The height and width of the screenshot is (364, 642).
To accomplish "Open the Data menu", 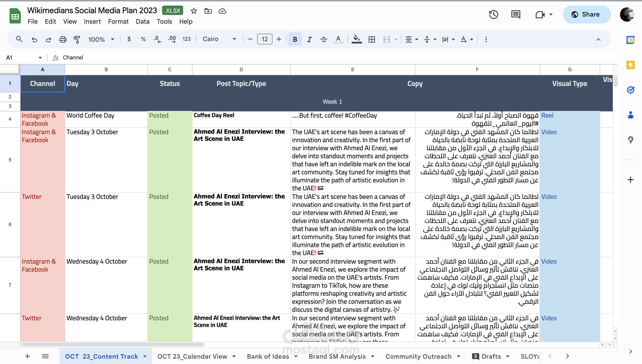I will (142, 21).
